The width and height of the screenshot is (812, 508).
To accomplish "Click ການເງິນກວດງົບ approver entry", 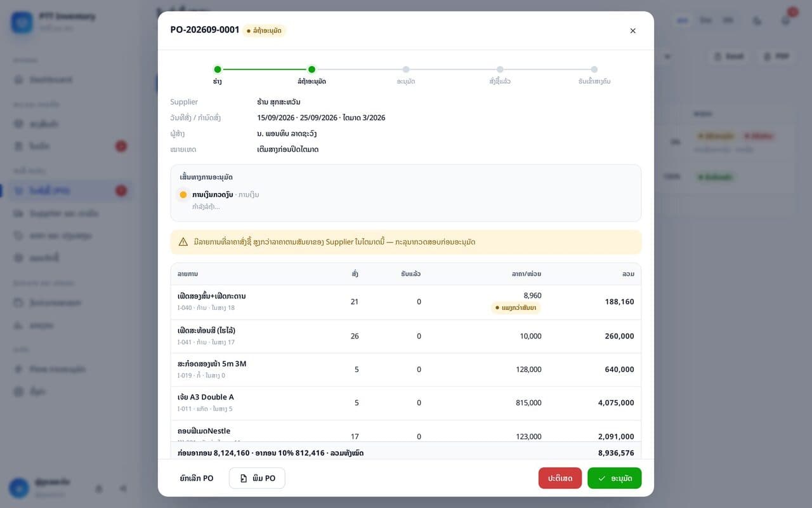I will [x=213, y=194].
